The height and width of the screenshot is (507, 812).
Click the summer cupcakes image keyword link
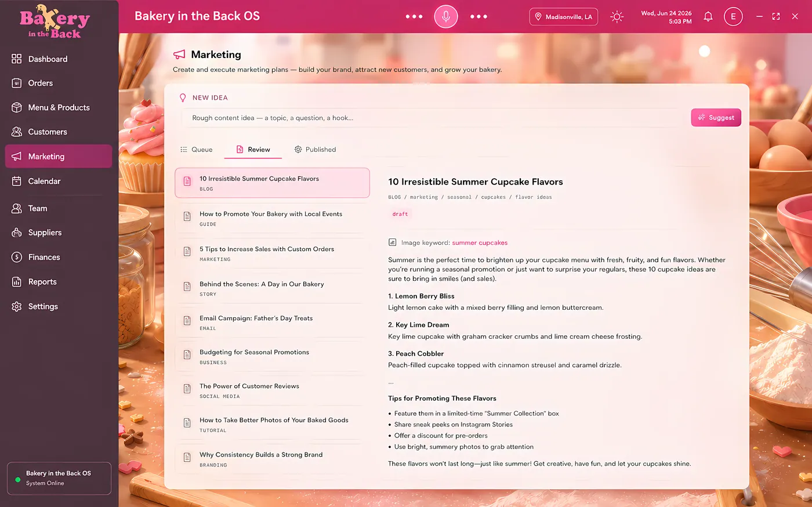(x=480, y=242)
